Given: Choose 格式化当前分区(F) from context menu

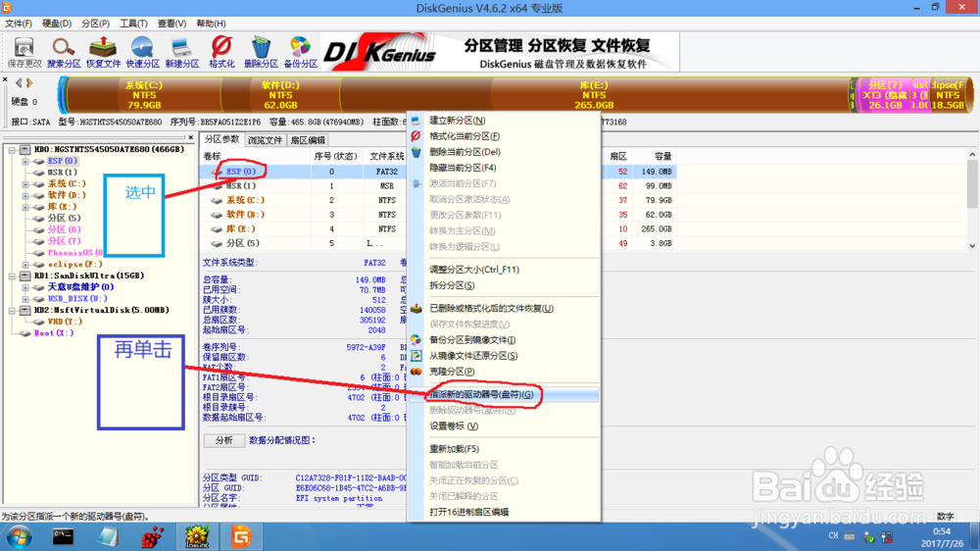Looking at the screenshot, I should tap(504, 135).
